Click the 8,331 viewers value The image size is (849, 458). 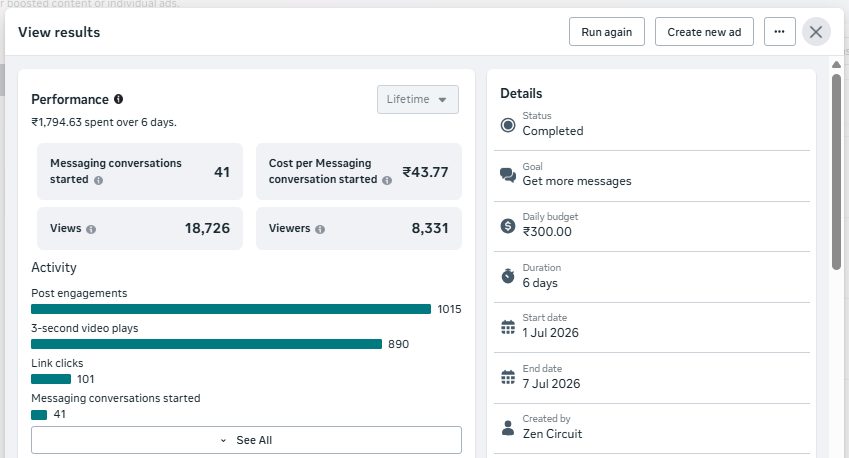[x=430, y=228]
